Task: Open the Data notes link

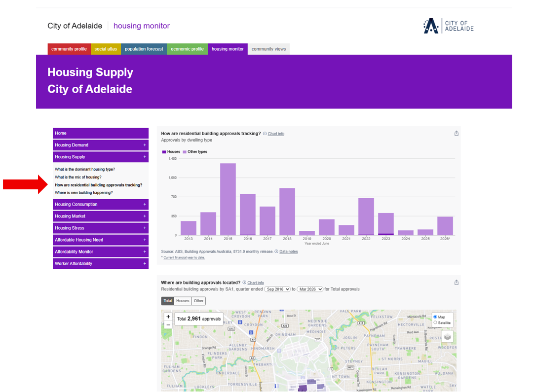Action: (x=289, y=251)
